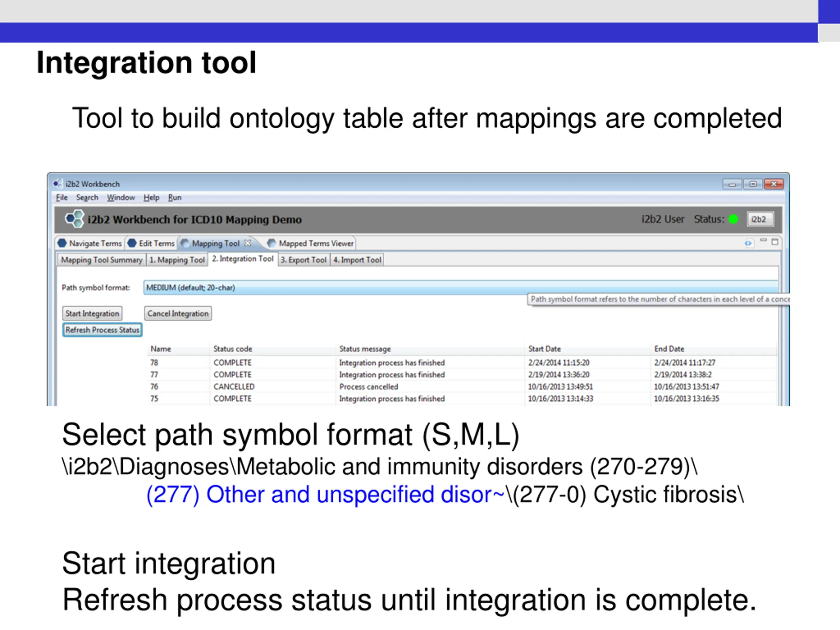Minimize the i2b2 Workbench window
Image resolution: width=840 pixels, height=630 pixels.
(732, 184)
